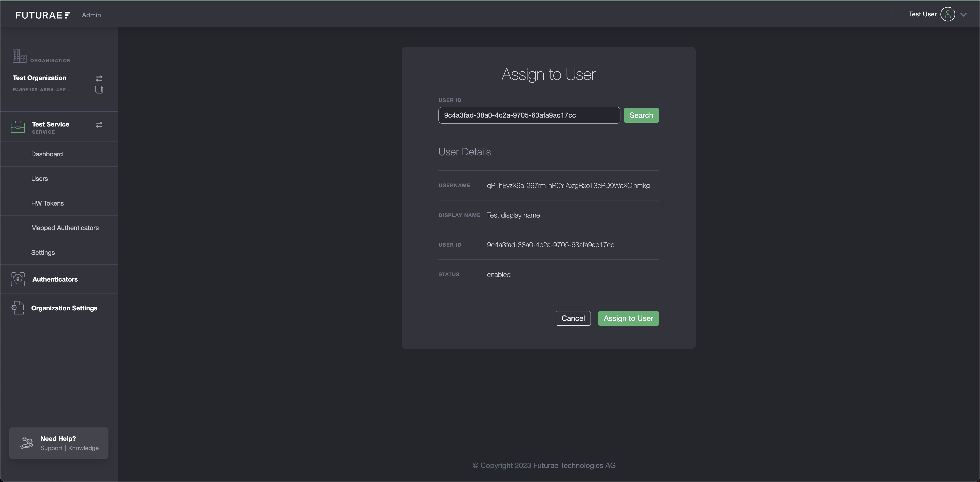Click the Admin label in header
The height and width of the screenshot is (482, 980).
(x=91, y=15)
